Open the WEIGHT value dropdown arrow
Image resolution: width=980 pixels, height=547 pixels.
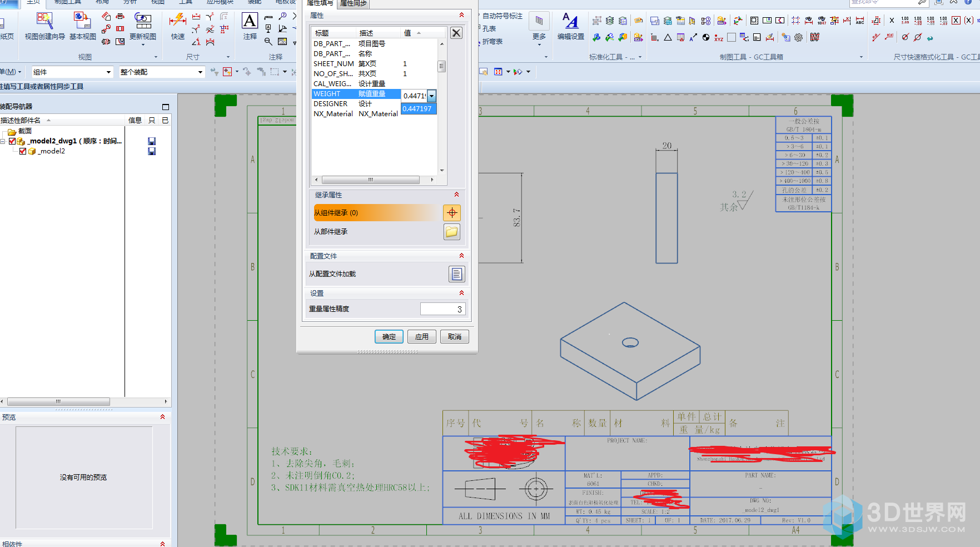(431, 96)
